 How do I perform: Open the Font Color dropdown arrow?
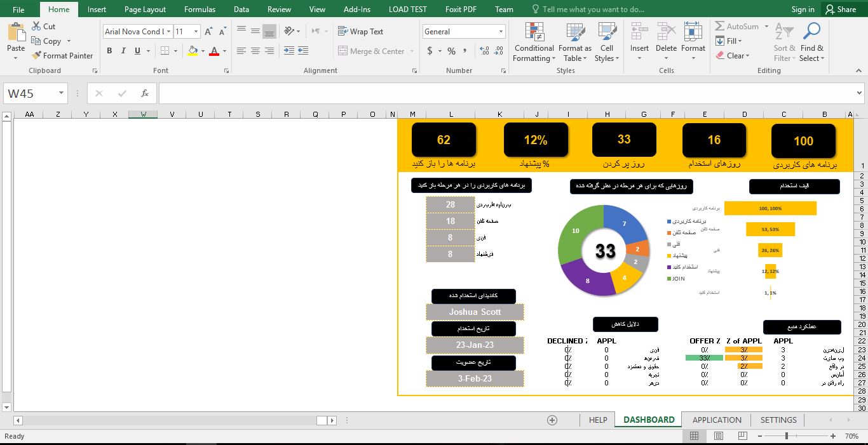click(x=225, y=51)
